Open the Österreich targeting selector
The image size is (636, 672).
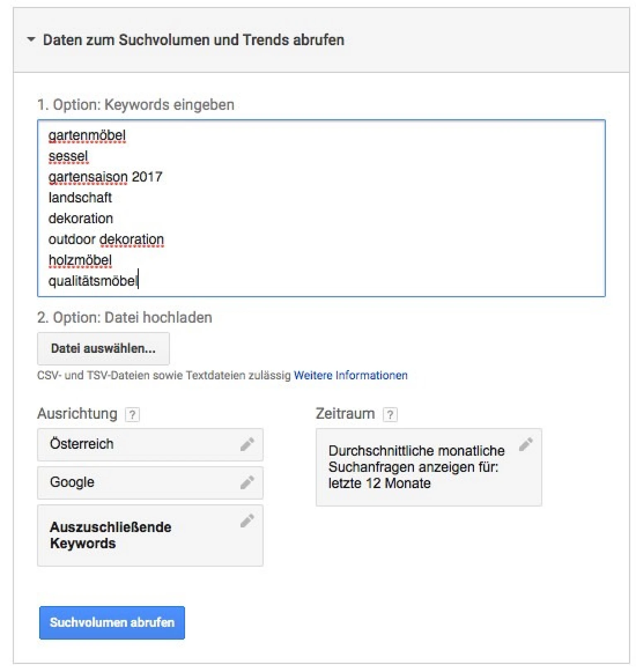click(150, 445)
